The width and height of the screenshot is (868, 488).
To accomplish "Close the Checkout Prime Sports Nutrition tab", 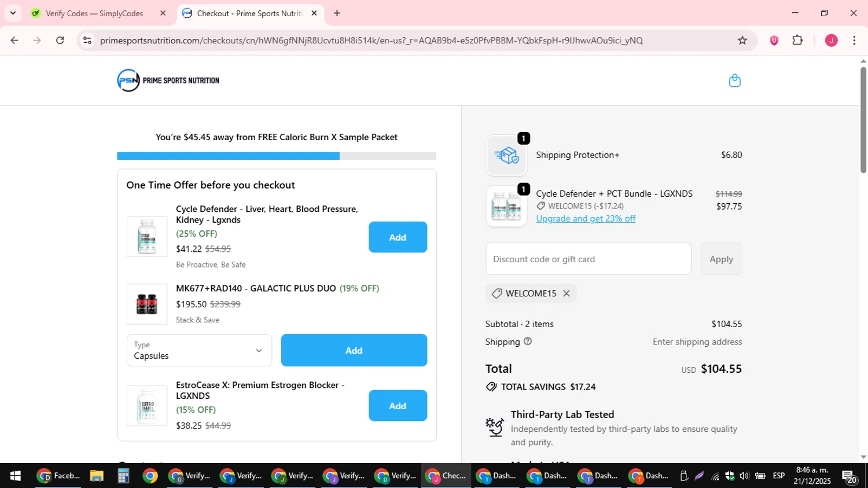I will (x=314, y=13).
